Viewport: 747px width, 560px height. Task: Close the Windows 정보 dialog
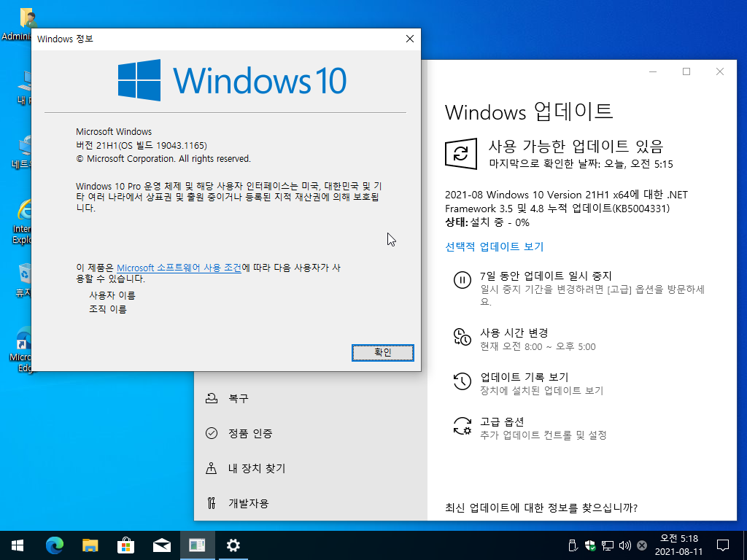410,39
